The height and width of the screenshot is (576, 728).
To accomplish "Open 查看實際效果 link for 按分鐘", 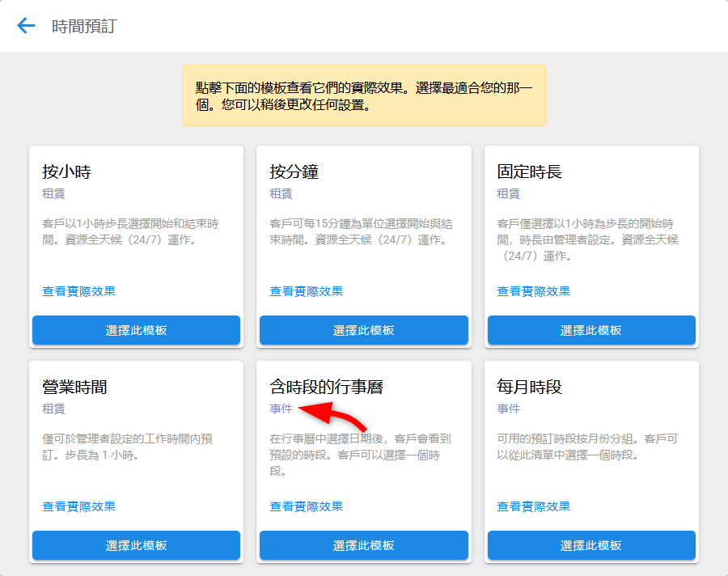I will [x=306, y=291].
